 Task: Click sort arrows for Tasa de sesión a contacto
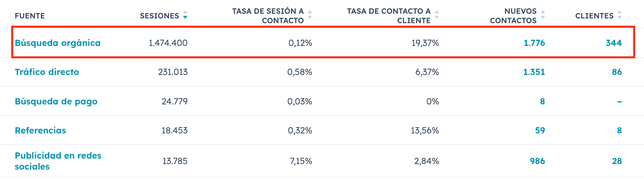310,15
